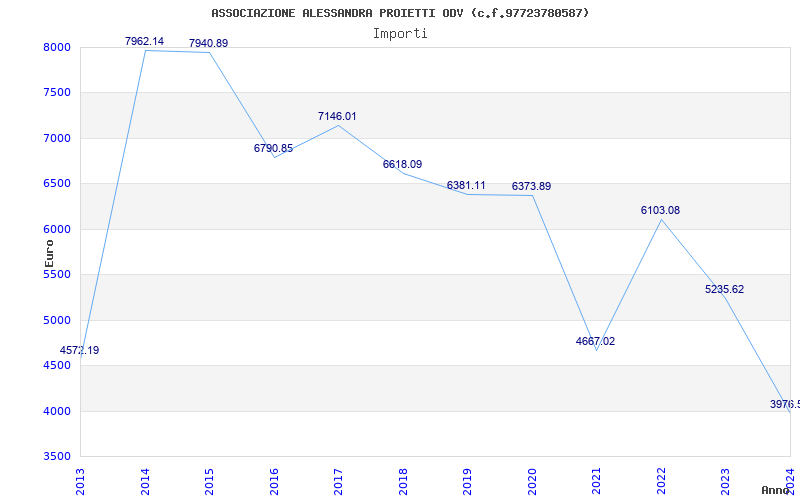Select data label 6373.89
This screenshot has height=500, width=800.
(532, 186)
